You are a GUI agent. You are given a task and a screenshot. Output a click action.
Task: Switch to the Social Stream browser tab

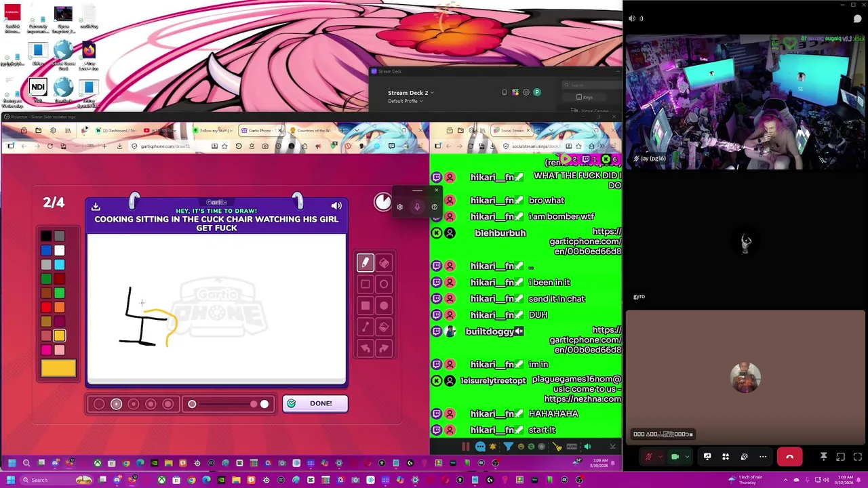512,130
